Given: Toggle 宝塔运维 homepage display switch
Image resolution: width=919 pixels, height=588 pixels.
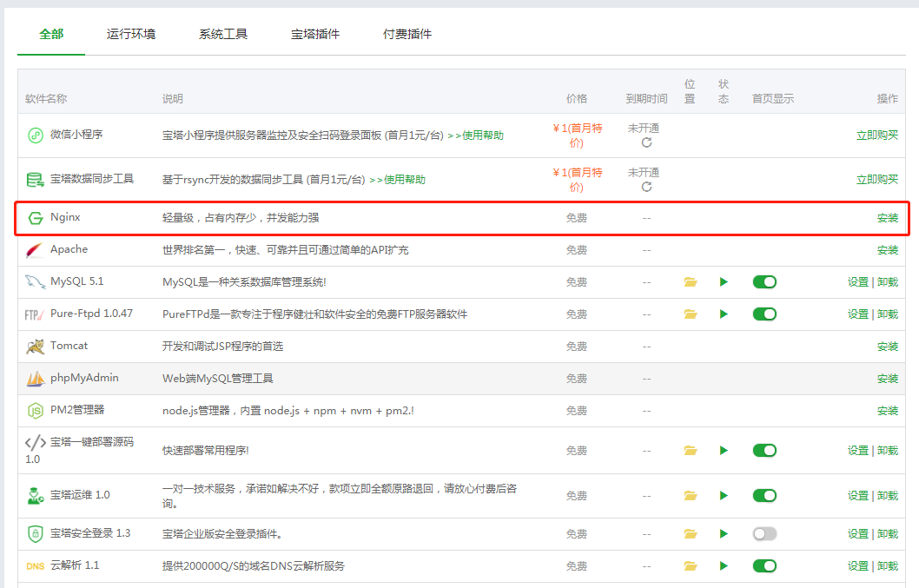Looking at the screenshot, I should pos(765,496).
